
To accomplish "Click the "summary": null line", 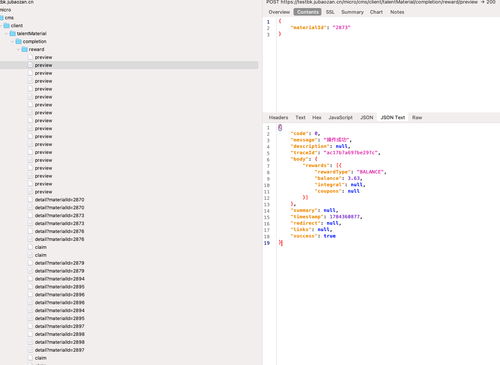I will (314, 210).
